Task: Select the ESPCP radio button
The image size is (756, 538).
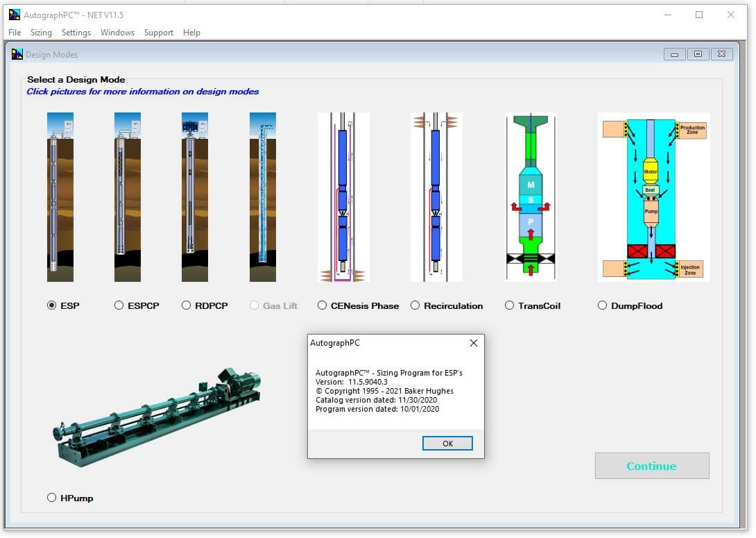Action: (x=119, y=305)
